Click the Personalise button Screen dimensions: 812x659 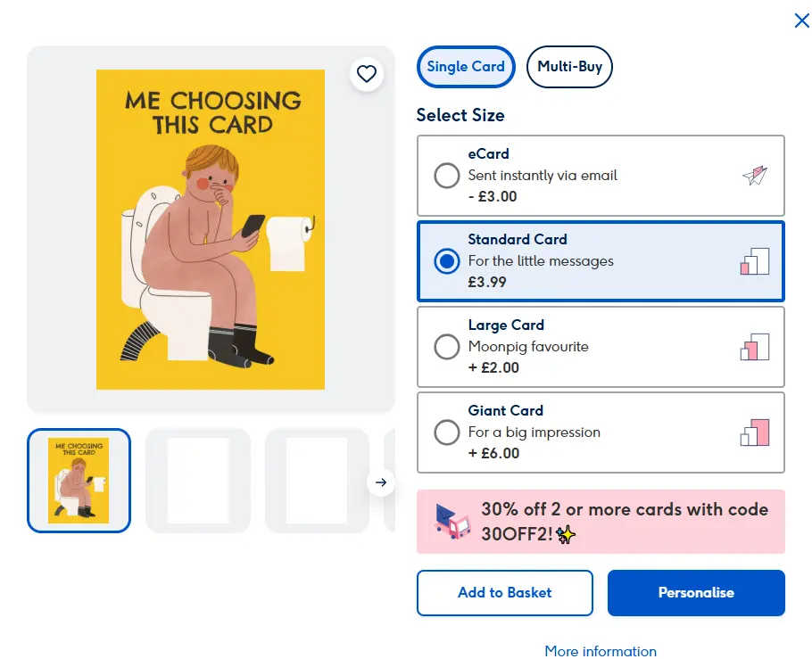(696, 592)
